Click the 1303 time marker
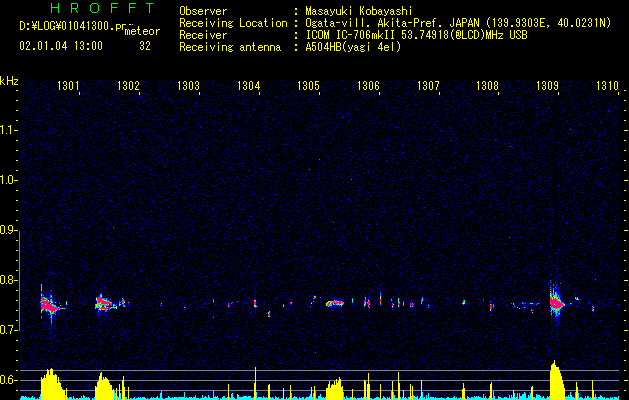 pyautogui.click(x=188, y=85)
